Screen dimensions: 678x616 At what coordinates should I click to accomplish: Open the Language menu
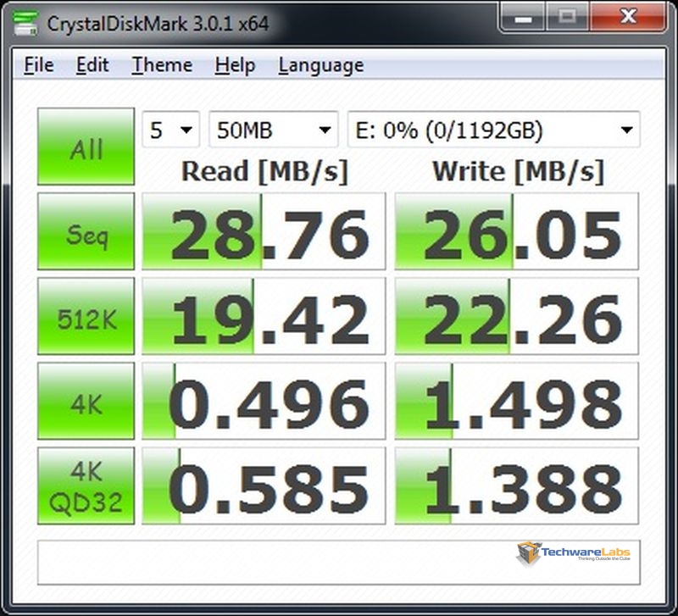(321, 66)
